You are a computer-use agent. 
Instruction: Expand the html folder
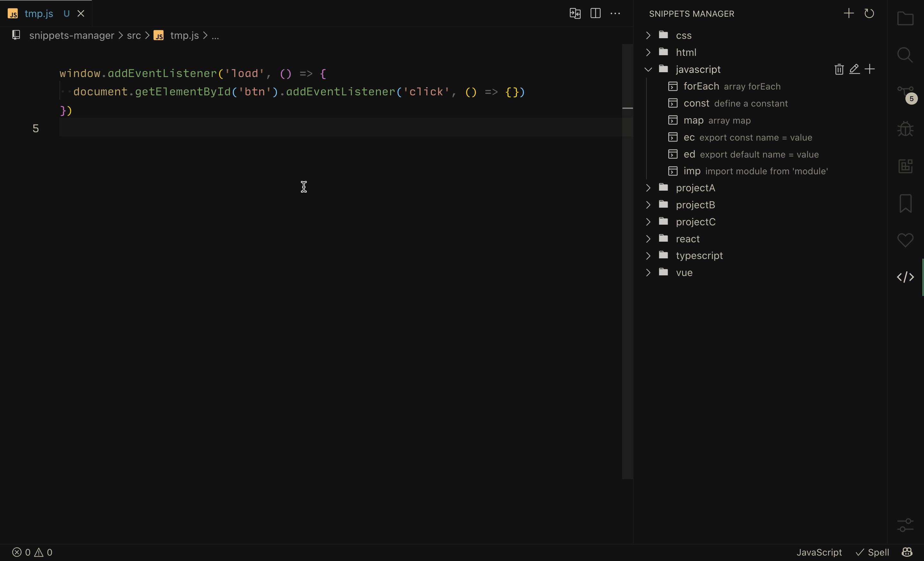pyautogui.click(x=648, y=52)
